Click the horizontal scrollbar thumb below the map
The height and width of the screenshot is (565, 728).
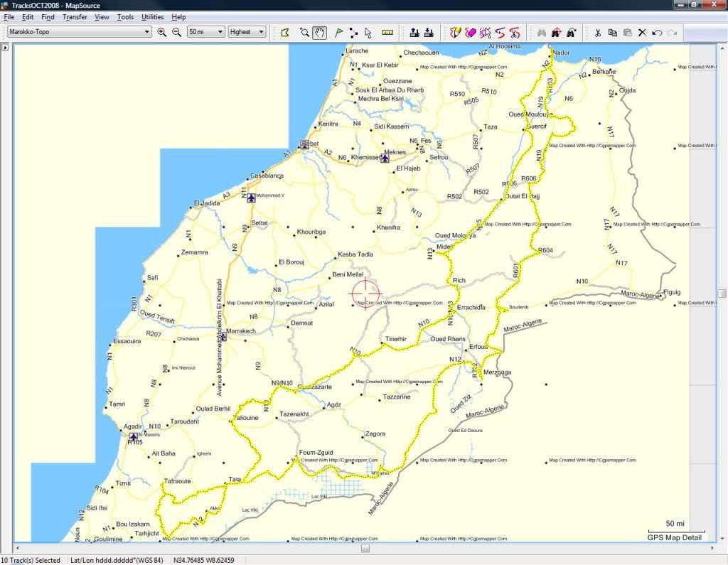[x=365, y=548]
